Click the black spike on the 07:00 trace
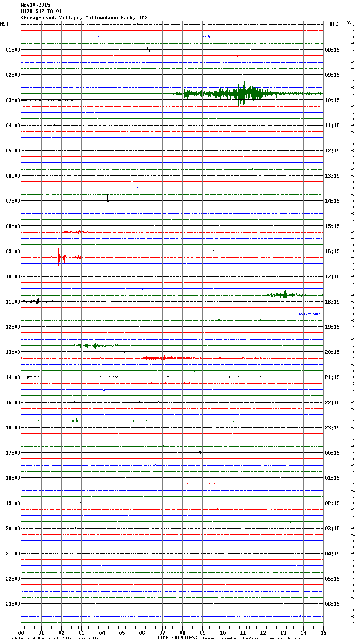Screen dimensions: 357x644 pos(108,199)
